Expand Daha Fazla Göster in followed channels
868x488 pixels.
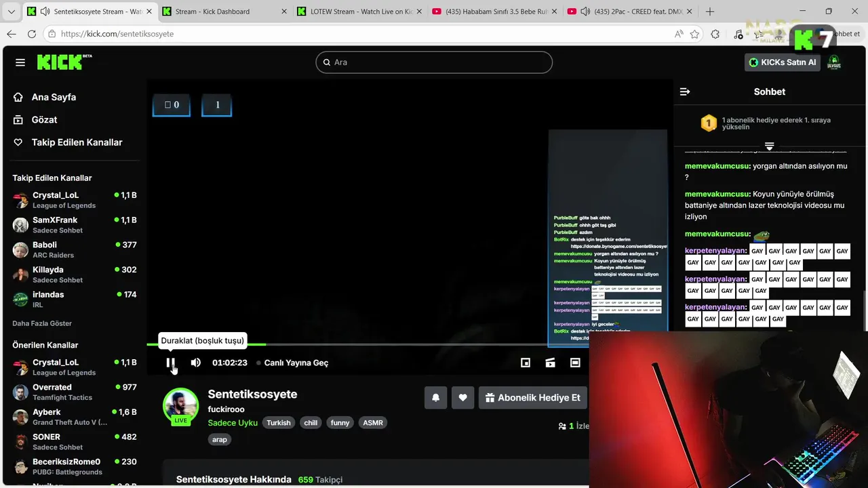(42, 323)
